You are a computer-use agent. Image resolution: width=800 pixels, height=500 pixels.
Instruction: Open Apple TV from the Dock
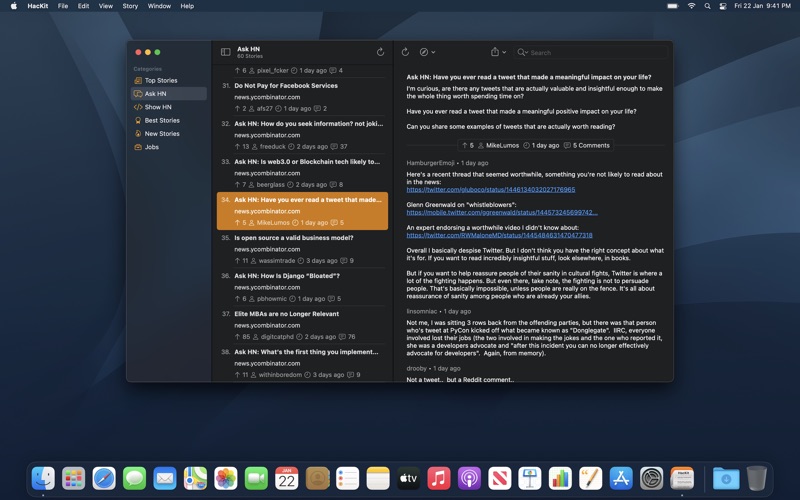pyautogui.click(x=408, y=479)
